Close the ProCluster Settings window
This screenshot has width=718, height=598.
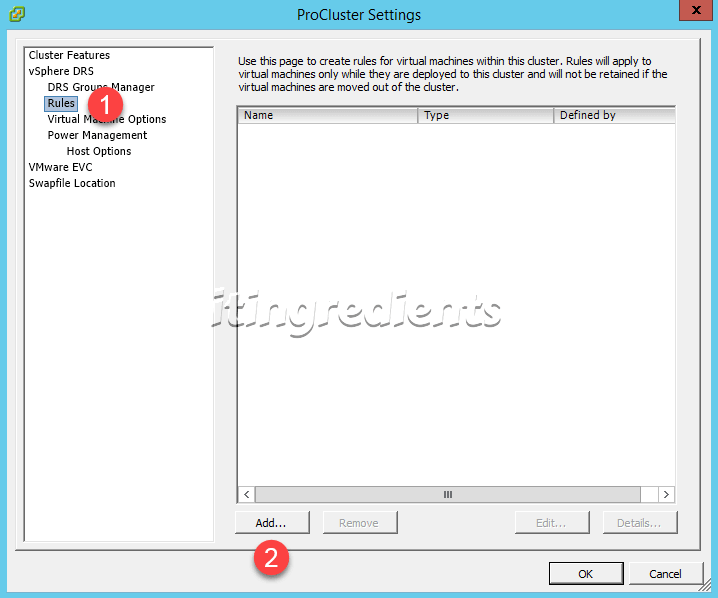pos(696,10)
